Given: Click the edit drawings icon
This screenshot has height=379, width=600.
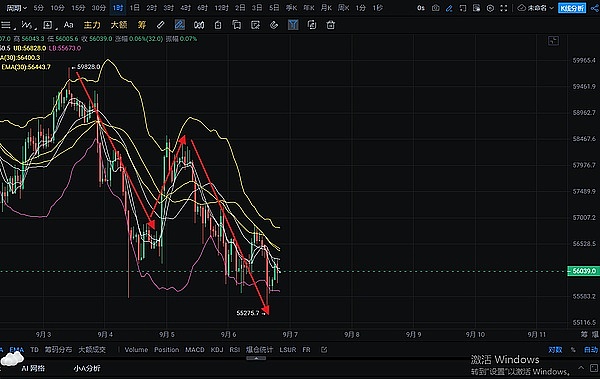Looking at the screenshot, I should 255,25.
